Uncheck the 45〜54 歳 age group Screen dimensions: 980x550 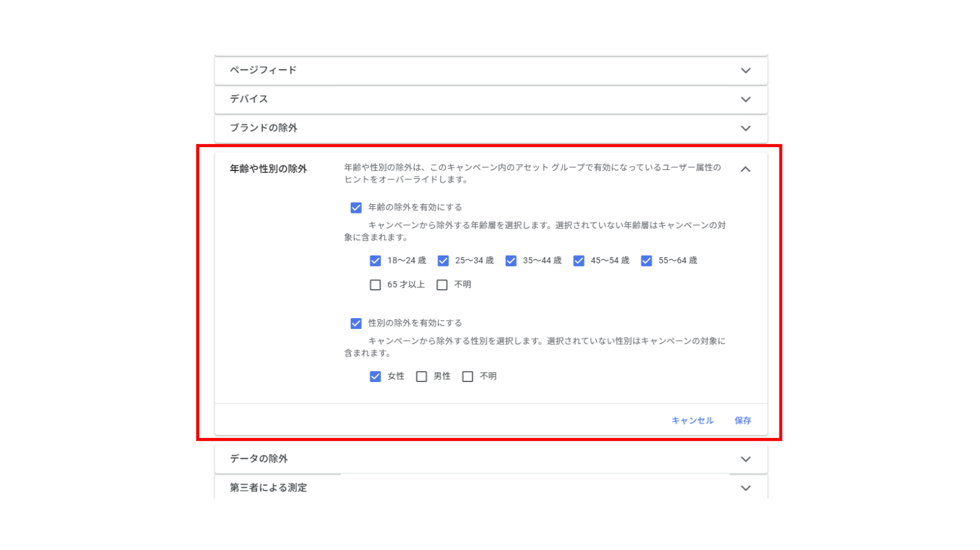(x=578, y=261)
